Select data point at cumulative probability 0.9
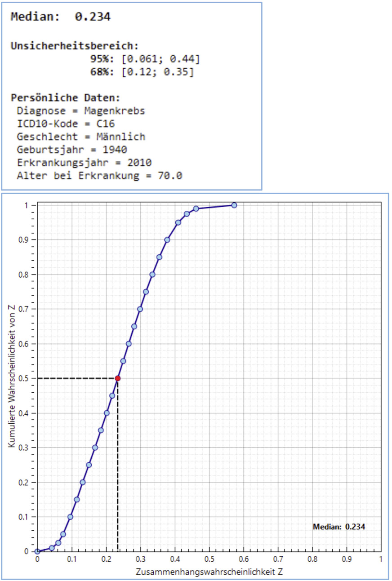 click(x=167, y=240)
